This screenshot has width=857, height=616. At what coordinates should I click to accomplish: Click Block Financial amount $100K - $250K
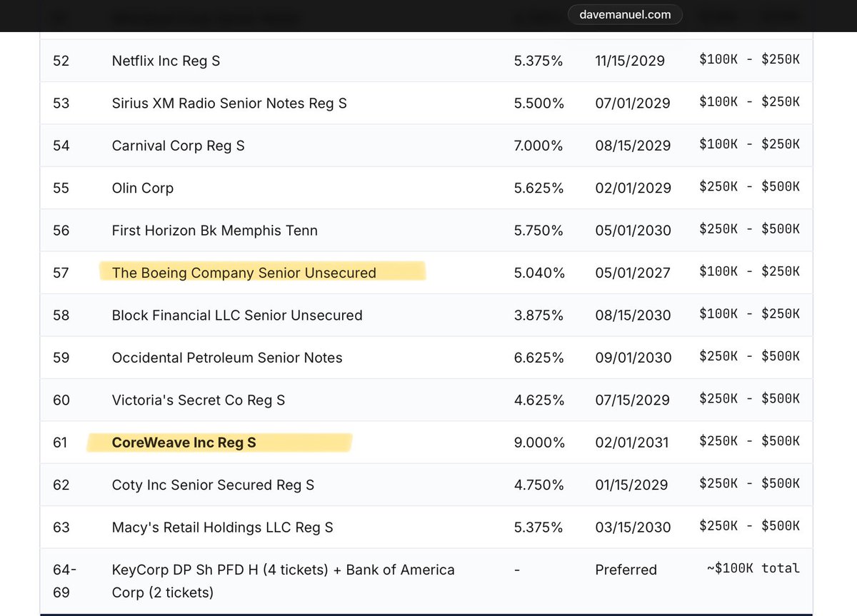coord(749,314)
